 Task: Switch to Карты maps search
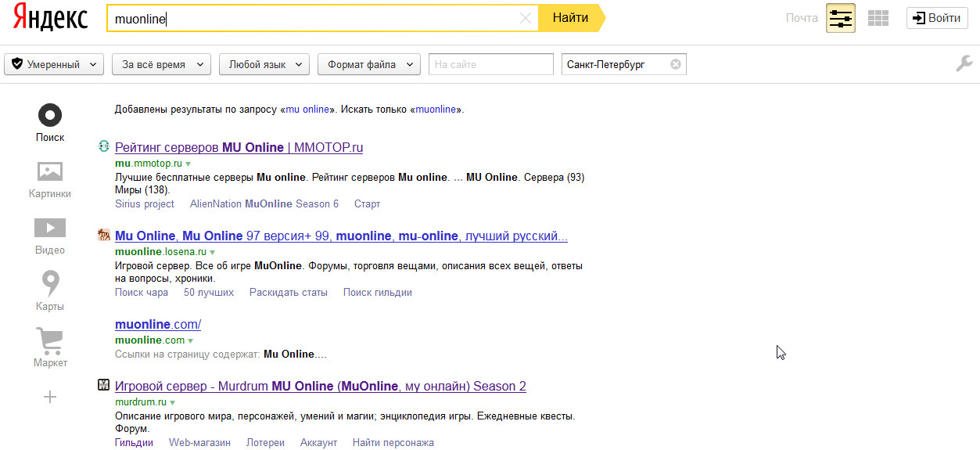[50, 292]
